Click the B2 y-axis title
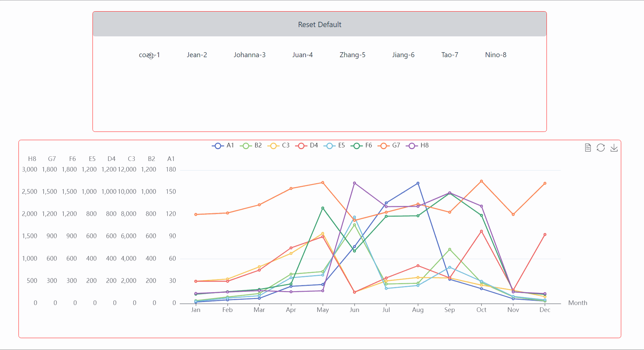This screenshot has height=350, width=644. point(151,159)
